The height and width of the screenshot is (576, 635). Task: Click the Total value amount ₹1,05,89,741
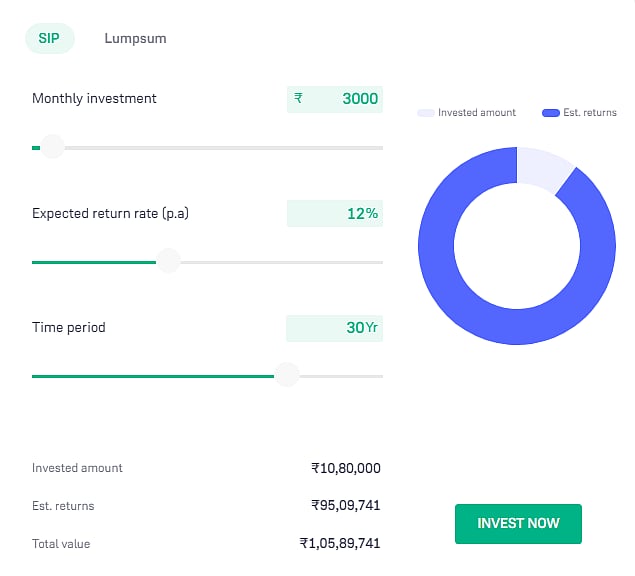point(340,544)
